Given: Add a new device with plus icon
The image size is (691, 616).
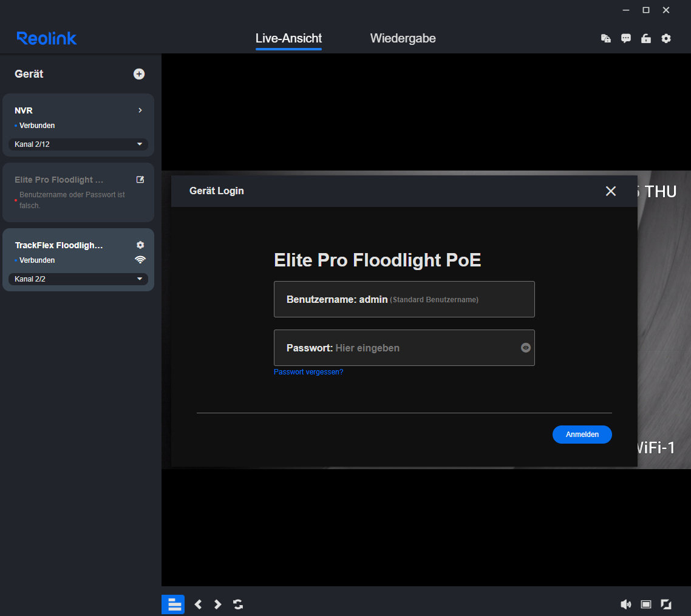Looking at the screenshot, I should click(x=139, y=74).
